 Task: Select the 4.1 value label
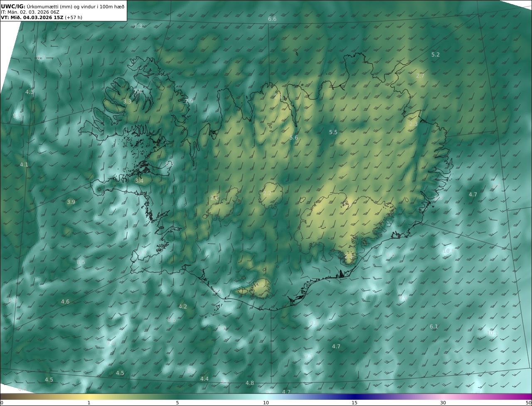coord(24,164)
